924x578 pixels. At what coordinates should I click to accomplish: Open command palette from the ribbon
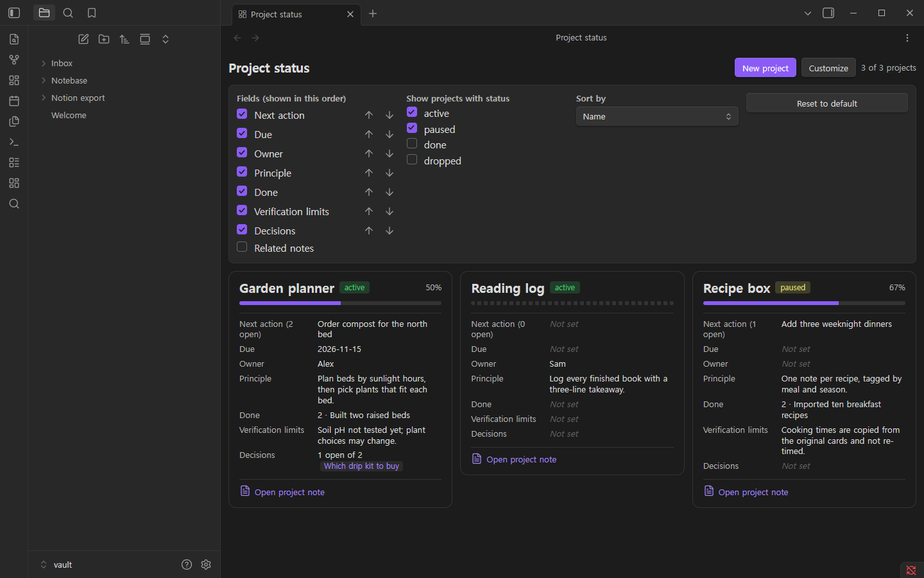tap(14, 142)
